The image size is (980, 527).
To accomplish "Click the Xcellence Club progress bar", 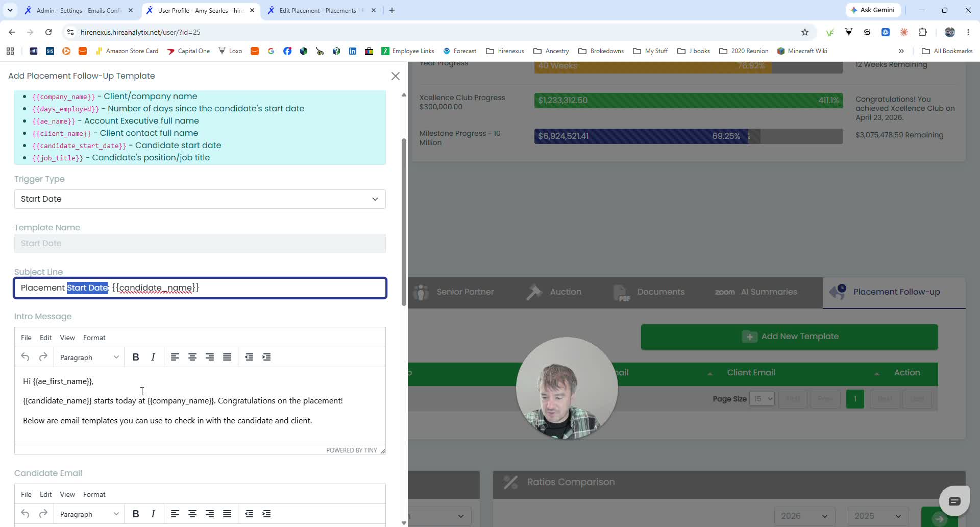I will [689, 101].
